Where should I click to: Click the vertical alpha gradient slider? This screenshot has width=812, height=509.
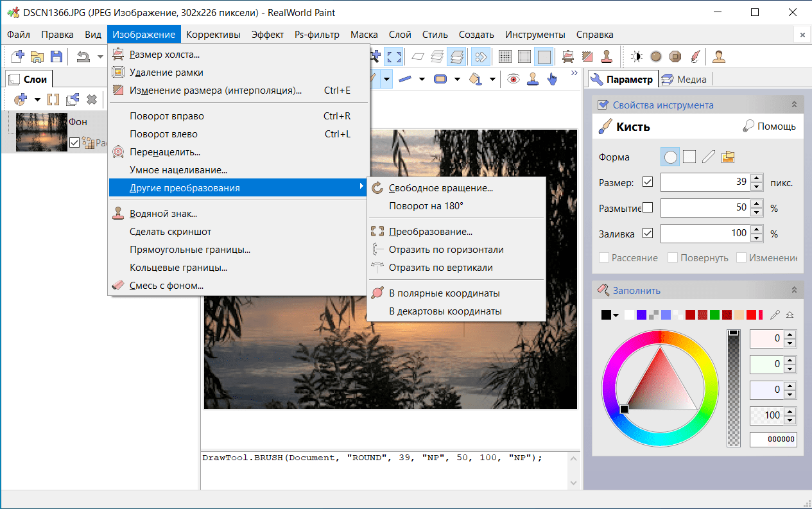coord(734,388)
